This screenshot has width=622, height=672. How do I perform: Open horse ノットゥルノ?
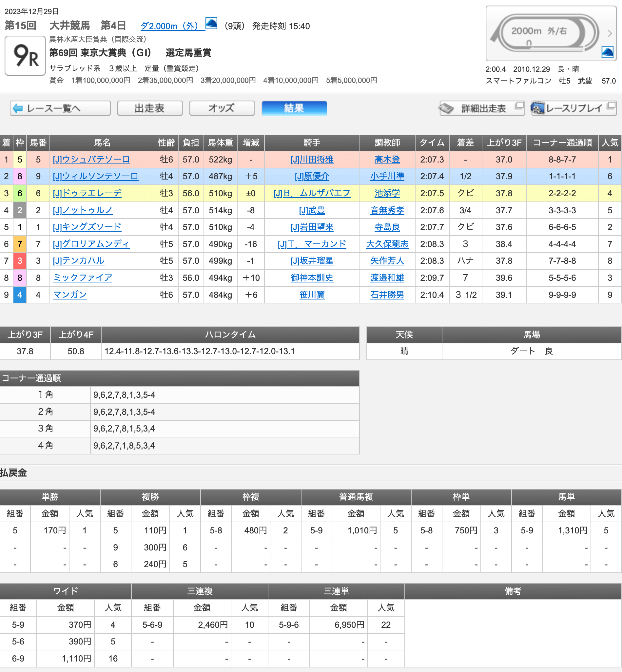[x=83, y=210]
